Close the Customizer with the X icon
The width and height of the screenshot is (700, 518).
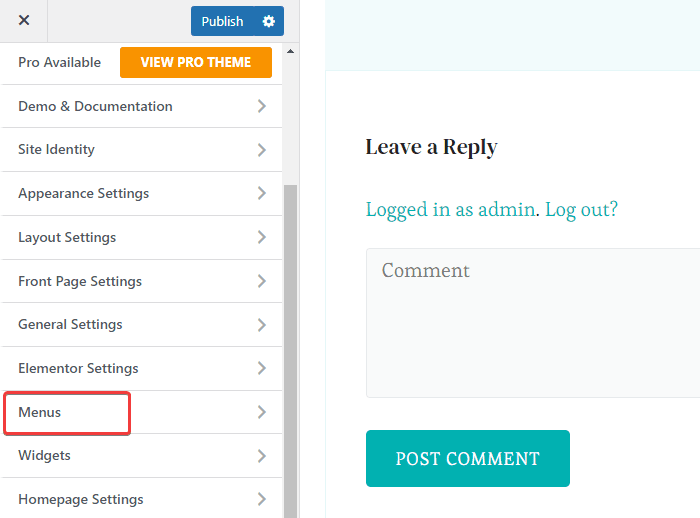pyautogui.click(x=24, y=21)
